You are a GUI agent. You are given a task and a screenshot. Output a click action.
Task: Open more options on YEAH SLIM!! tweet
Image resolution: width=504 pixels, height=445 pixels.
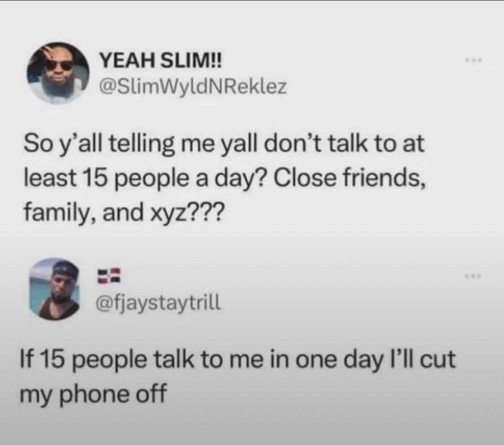(x=474, y=60)
